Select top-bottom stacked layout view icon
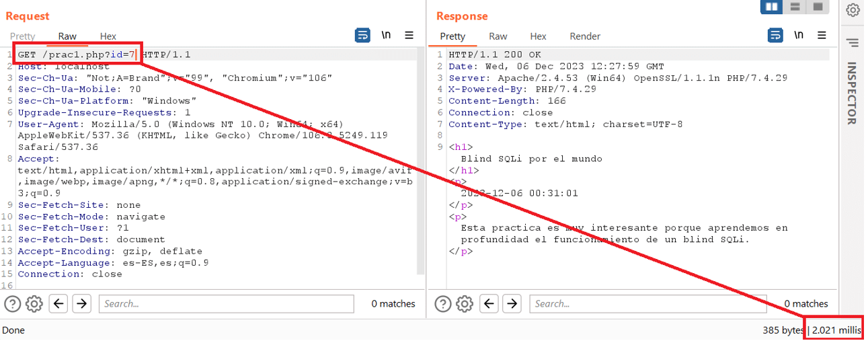The width and height of the screenshot is (868, 343). [795, 7]
